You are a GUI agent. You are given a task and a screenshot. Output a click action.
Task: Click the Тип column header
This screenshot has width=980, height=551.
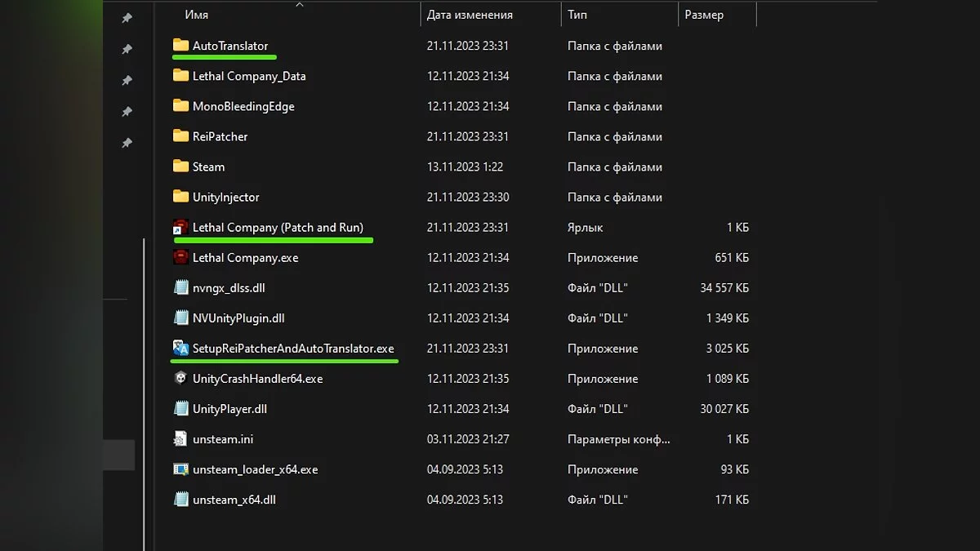click(x=577, y=15)
